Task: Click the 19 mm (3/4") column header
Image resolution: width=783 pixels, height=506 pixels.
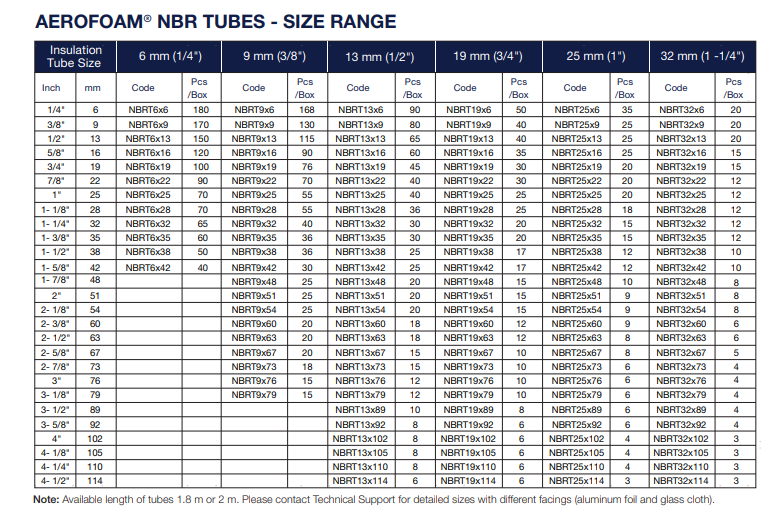Action: [x=488, y=56]
